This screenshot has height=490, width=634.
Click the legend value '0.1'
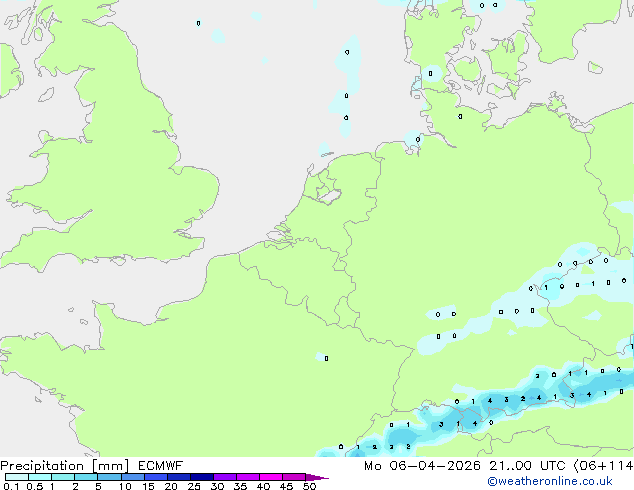click(x=11, y=486)
